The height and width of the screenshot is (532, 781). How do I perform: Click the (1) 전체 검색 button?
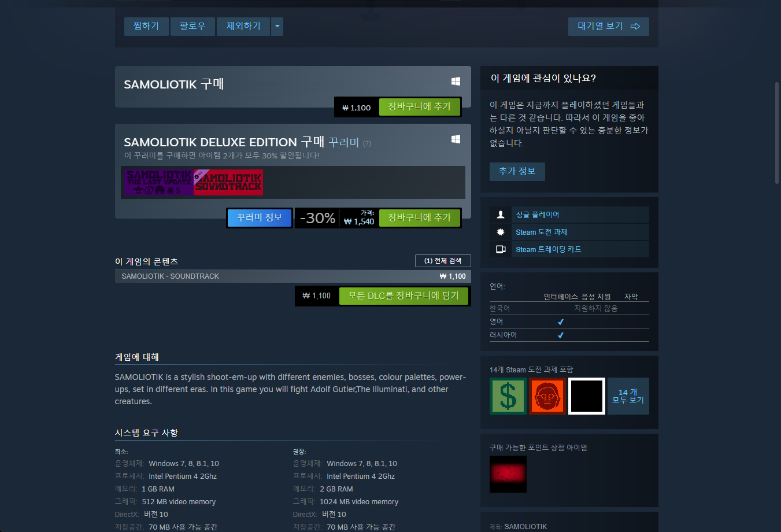click(x=443, y=261)
